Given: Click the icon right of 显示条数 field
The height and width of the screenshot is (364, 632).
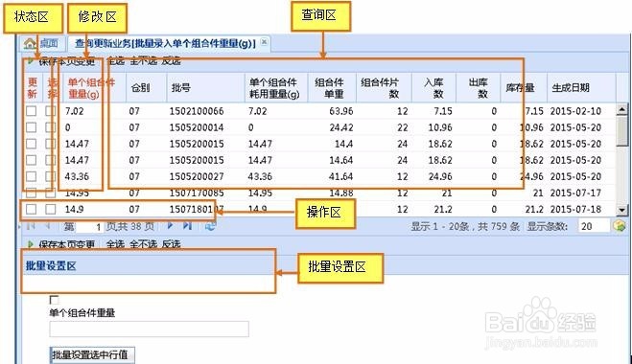Looking at the screenshot, I should pos(620,226).
